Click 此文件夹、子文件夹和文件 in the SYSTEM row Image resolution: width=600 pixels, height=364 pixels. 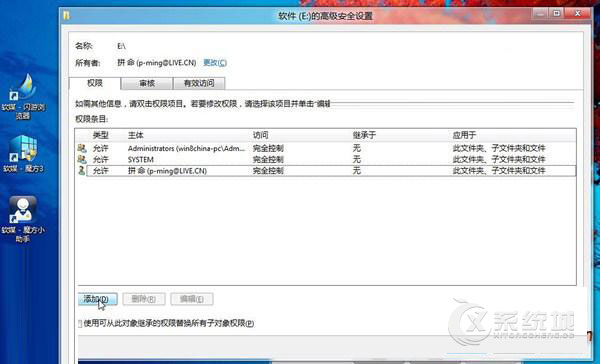pyautogui.click(x=499, y=160)
